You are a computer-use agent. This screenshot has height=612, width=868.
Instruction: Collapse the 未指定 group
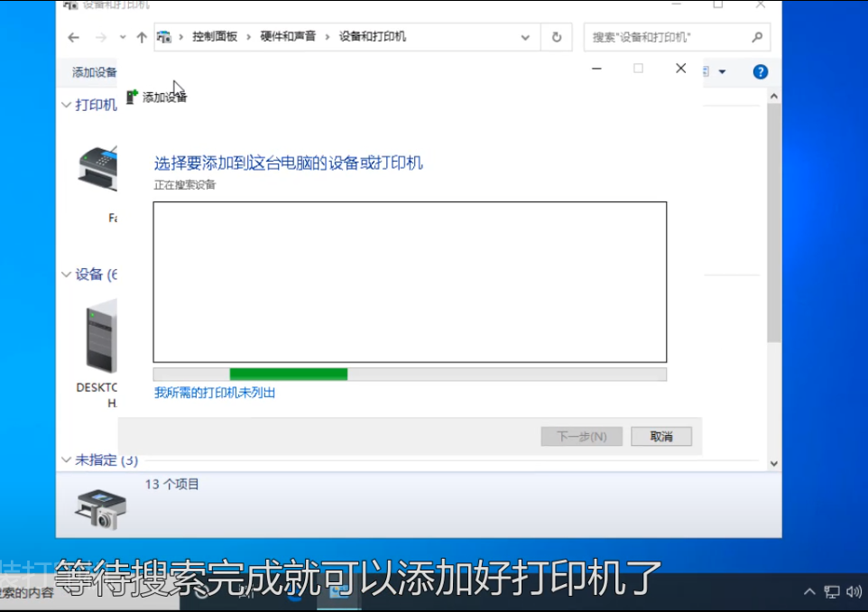tap(67, 459)
